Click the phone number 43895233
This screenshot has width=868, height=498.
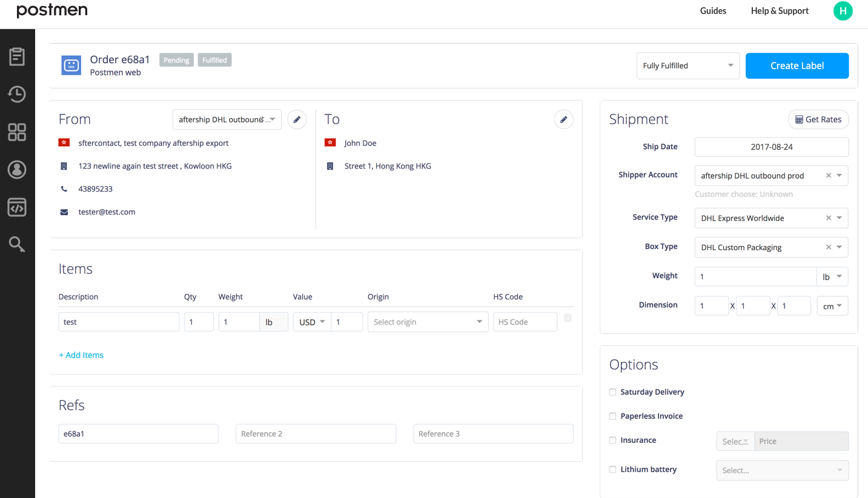pos(95,189)
